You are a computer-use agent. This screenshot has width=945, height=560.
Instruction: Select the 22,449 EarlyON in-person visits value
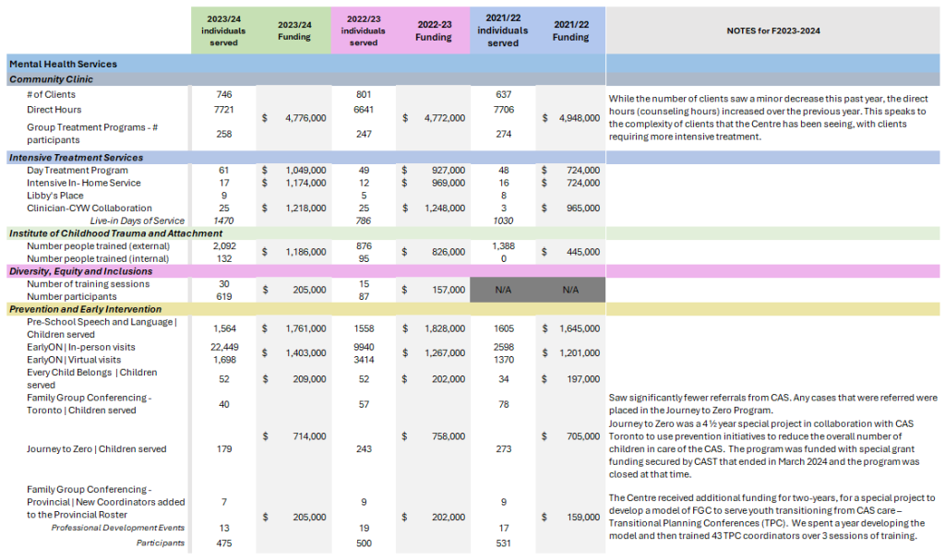click(225, 347)
